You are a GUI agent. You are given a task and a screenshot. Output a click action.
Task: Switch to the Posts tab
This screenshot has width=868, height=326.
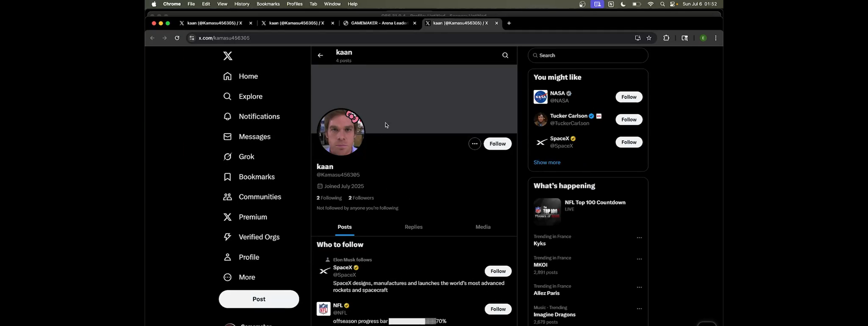coord(345,227)
